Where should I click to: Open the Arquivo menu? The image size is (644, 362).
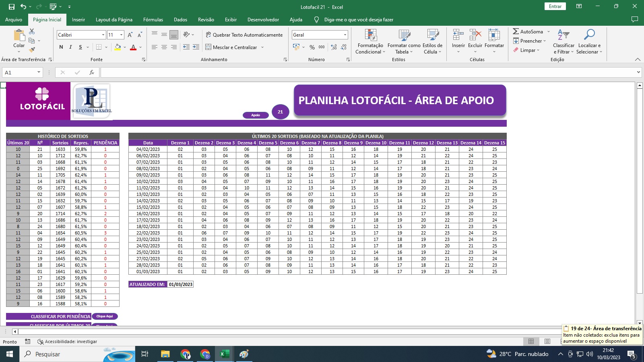click(x=14, y=20)
